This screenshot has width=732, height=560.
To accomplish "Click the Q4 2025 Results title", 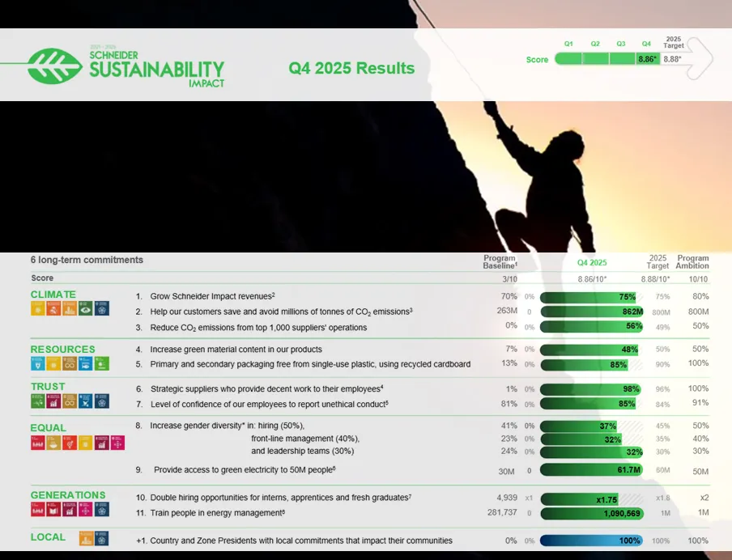I will tap(351, 68).
